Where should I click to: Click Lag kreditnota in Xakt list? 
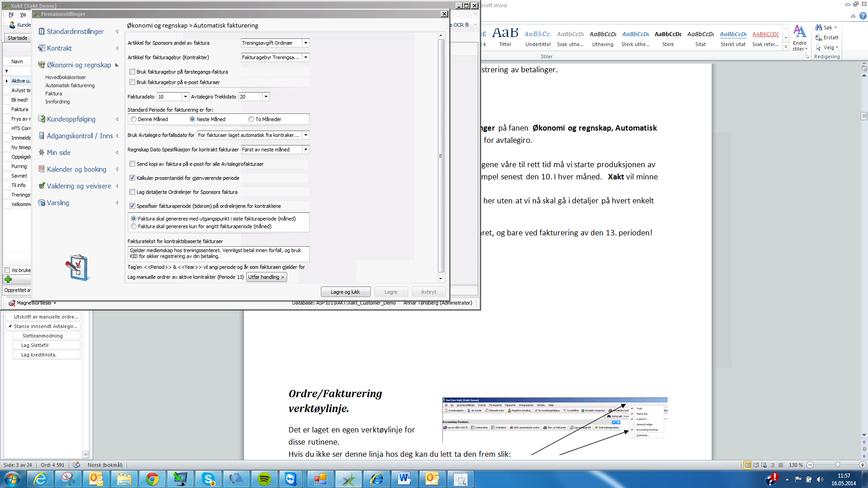point(39,355)
